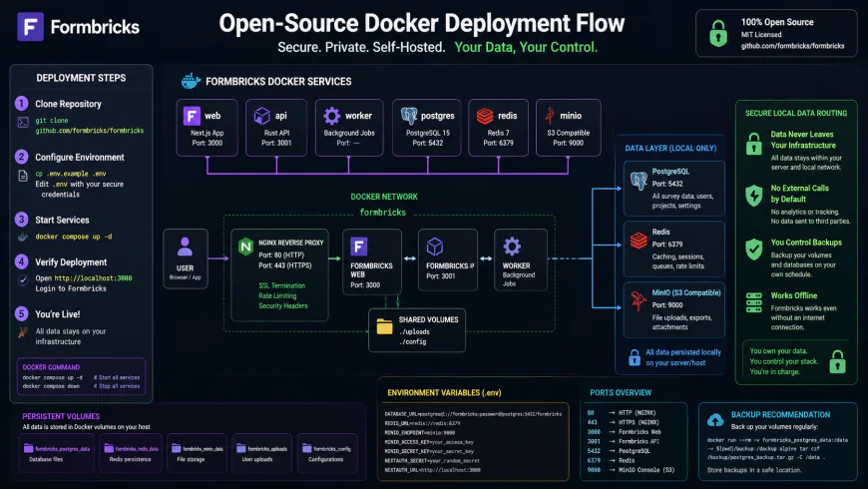Click the ./uploads path in Shared Volumes
The image size is (868, 489).
coord(414,331)
